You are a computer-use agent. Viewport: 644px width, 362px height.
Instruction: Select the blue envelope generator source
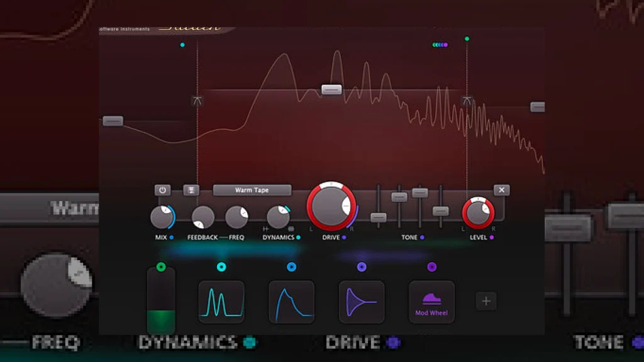pos(292,302)
